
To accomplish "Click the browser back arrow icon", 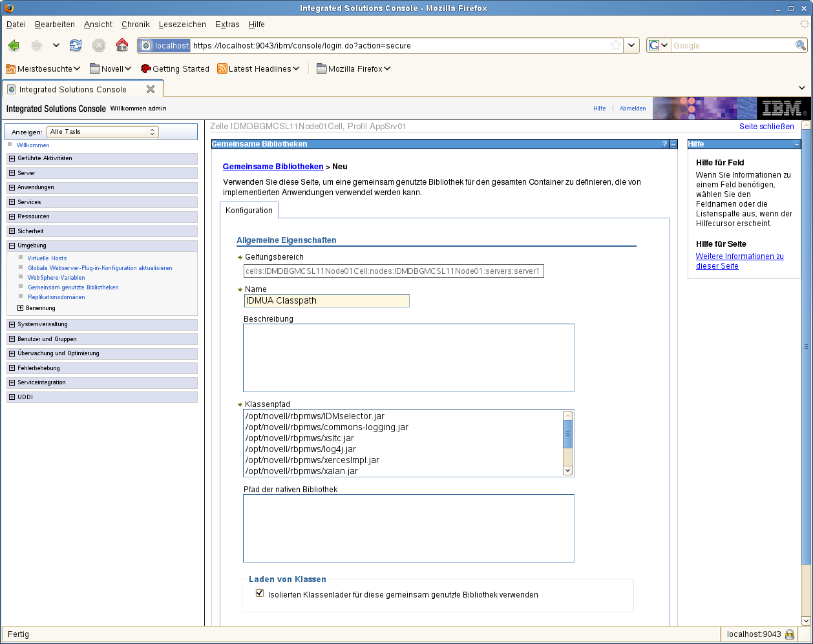I will pos(14,45).
